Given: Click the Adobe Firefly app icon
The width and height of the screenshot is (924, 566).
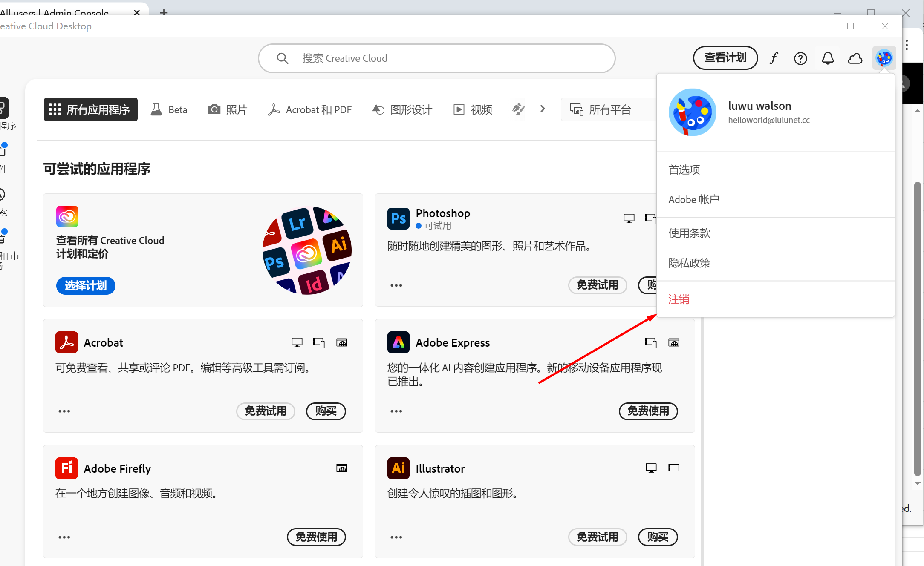Looking at the screenshot, I should click(x=66, y=468).
